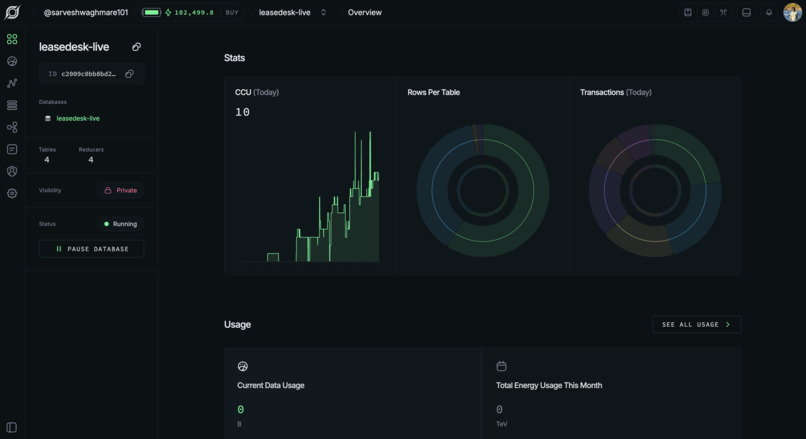Open the Overview grid icon in sidebar
This screenshot has width=806, height=439.
(12, 39)
